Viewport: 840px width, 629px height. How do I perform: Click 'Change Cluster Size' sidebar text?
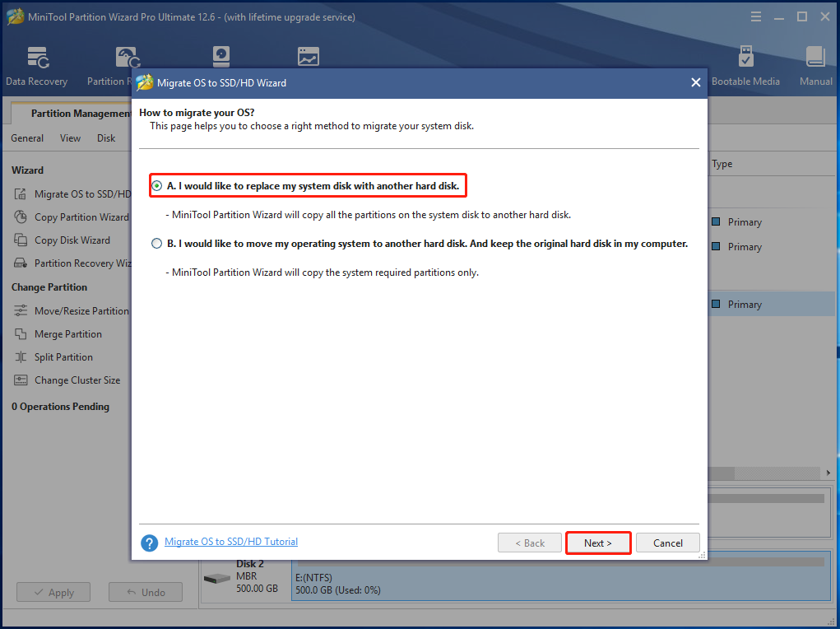click(77, 380)
